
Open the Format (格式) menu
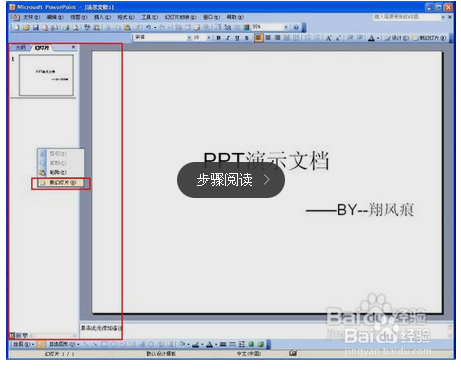pyautogui.click(x=126, y=17)
